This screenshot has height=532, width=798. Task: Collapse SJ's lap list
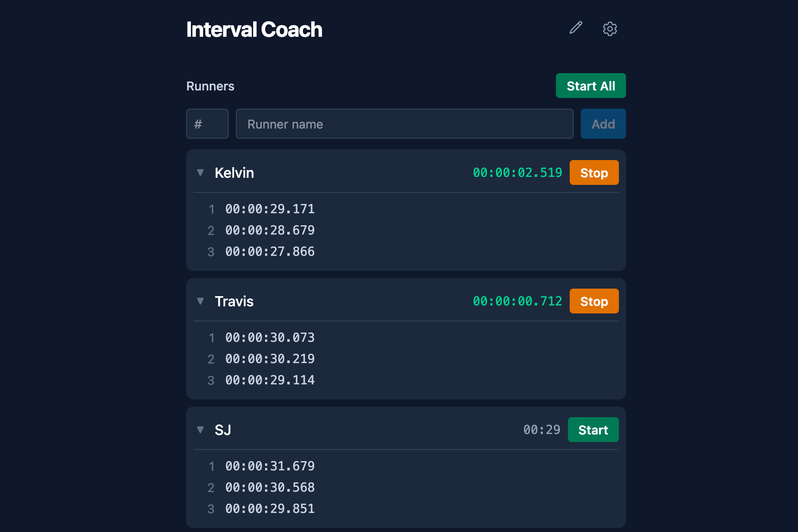click(x=200, y=430)
